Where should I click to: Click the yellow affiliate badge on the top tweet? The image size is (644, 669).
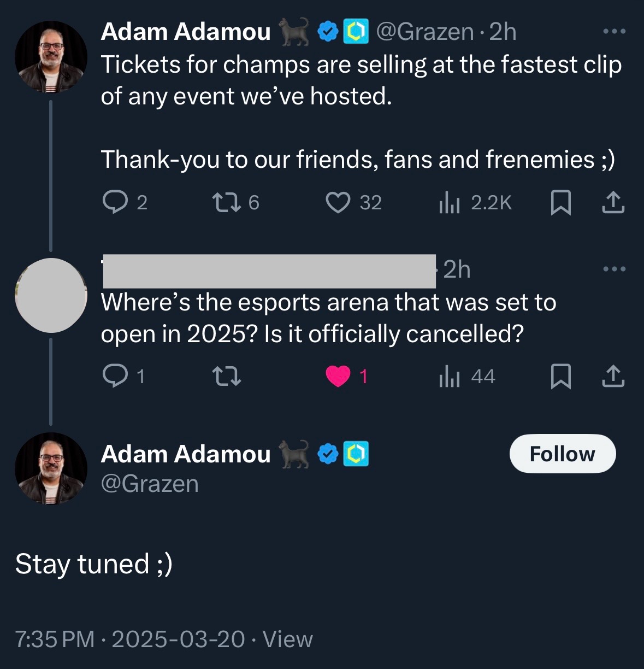coord(356,32)
